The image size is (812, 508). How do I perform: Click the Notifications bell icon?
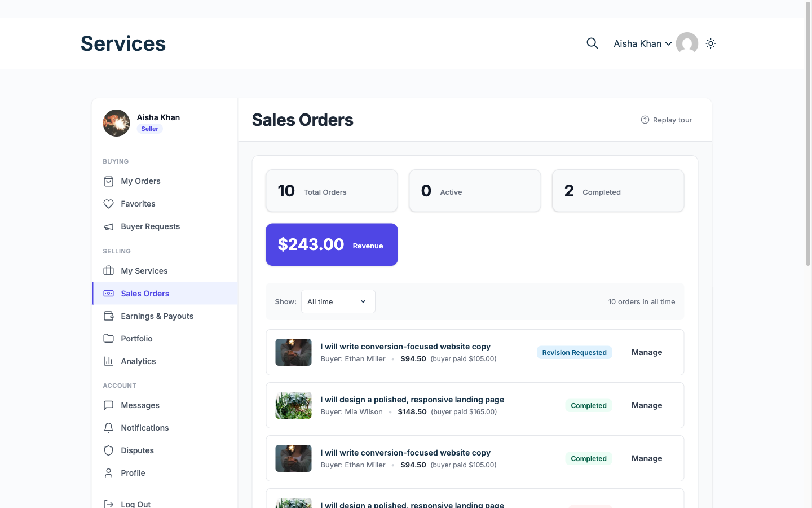click(x=109, y=428)
